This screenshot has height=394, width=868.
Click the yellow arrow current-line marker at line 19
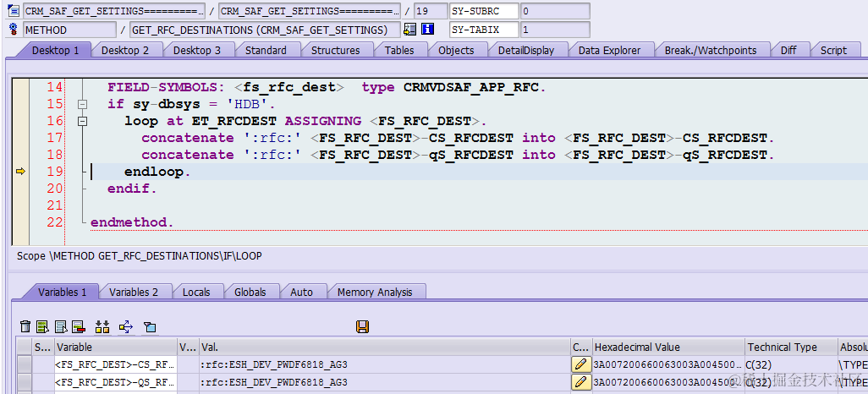tap(20, 172)
